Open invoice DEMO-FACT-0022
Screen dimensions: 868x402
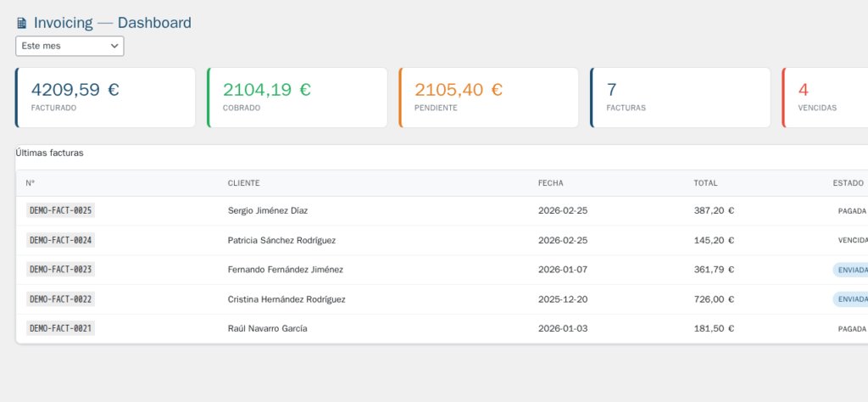(60, 299)
